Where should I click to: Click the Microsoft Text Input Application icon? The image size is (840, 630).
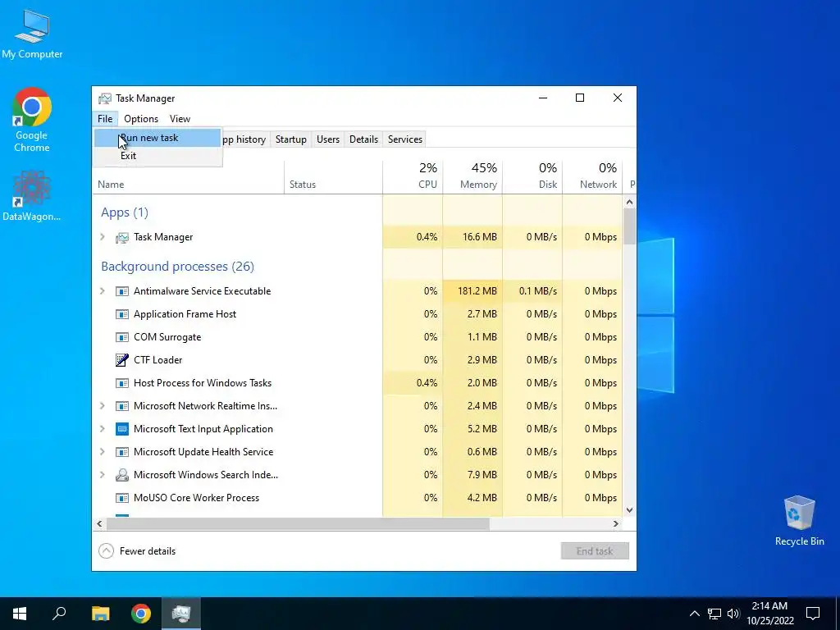click(x=122, y=429)
